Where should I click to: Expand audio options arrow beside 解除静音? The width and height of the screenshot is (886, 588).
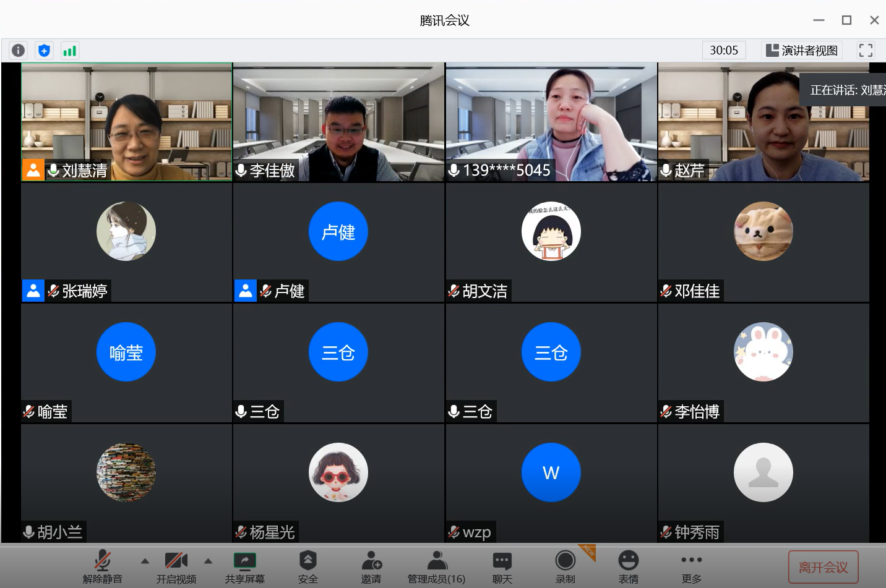(x=145, y=561)
